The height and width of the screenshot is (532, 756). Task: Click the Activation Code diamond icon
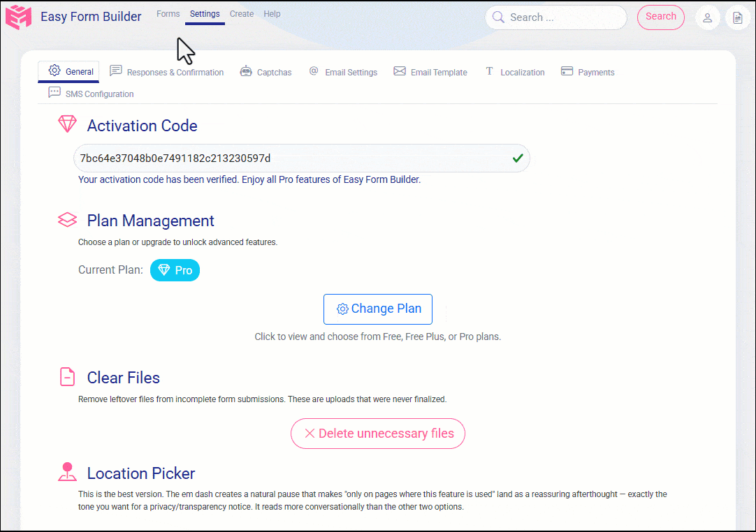(x=68, y=124)
